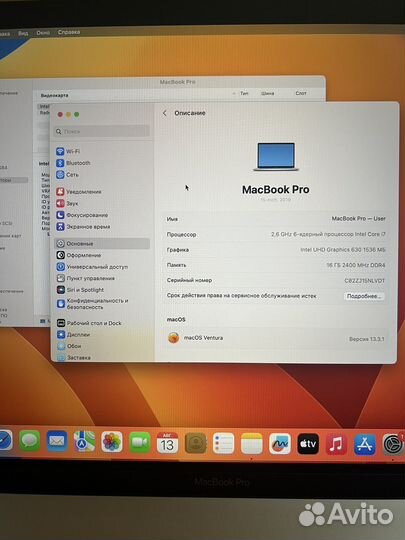Viewport: 405px width, 540px height.
Task: Open Calendar from the Dock
Action: click(167, 443)
